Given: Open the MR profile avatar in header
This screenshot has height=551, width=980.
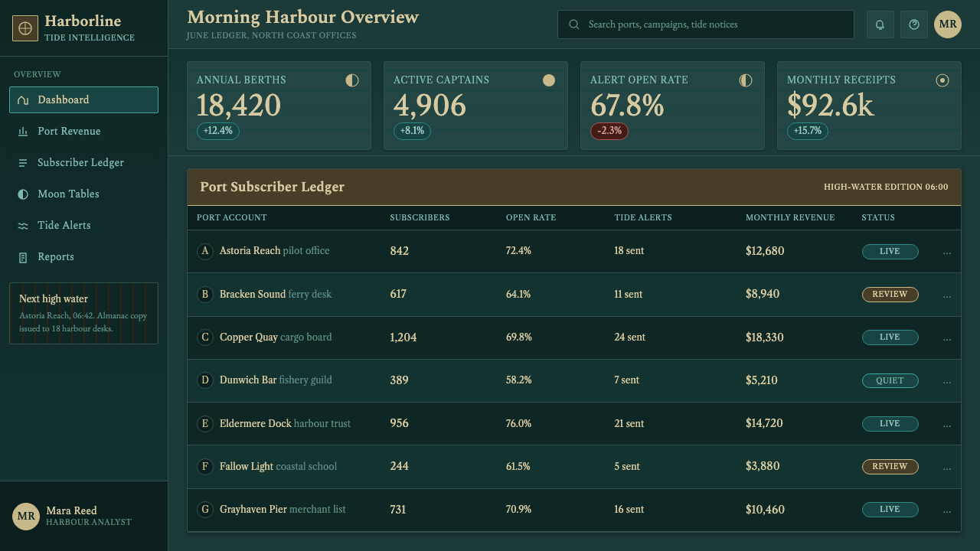Looking at the screenshot, I should point(948,24).
